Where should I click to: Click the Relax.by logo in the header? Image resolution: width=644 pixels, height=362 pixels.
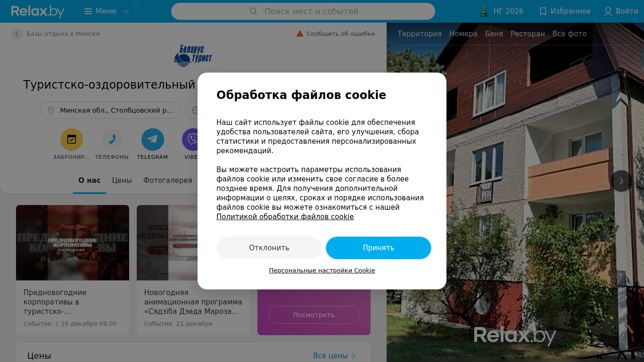(38, 11)
